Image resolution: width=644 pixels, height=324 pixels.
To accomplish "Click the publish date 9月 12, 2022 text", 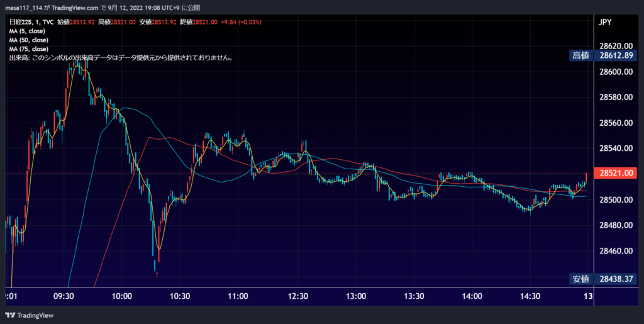I will click(126, 8).
